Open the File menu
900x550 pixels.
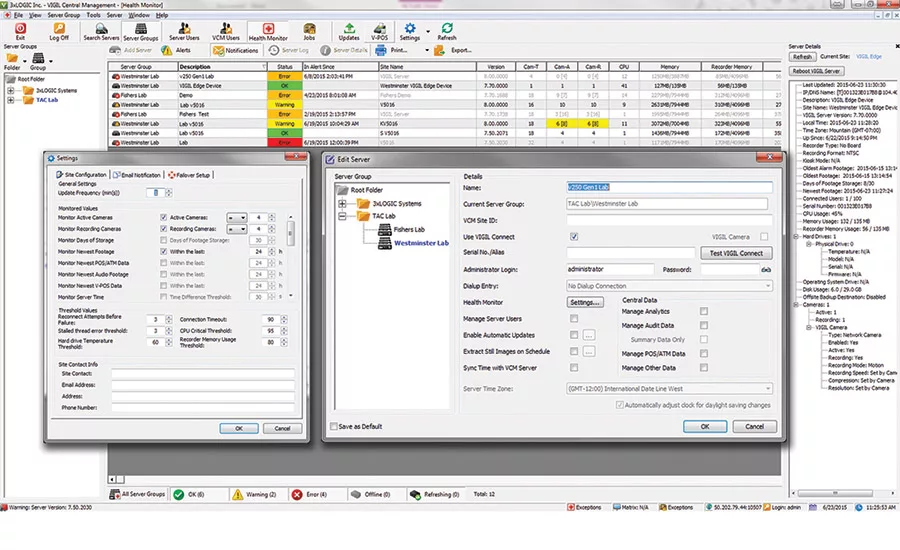[x=18, y=16]
